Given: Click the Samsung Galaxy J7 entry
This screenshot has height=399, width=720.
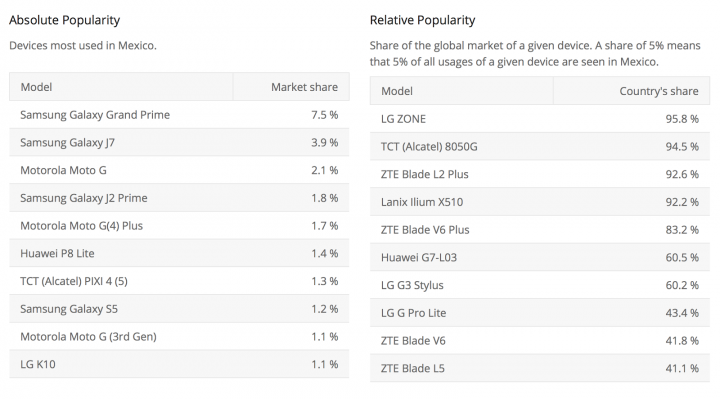Looking at the screenshot, I should (x=179, y=142).
